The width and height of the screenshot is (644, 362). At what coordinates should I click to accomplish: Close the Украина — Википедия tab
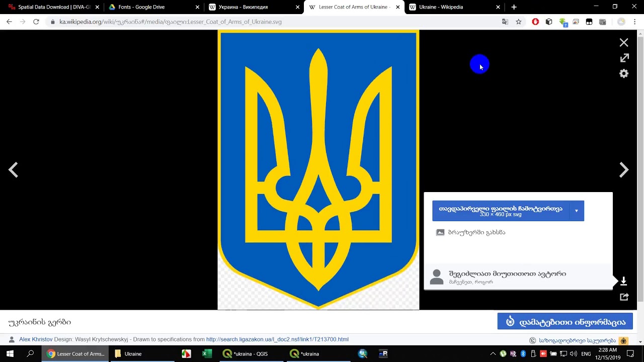point(297,7)
